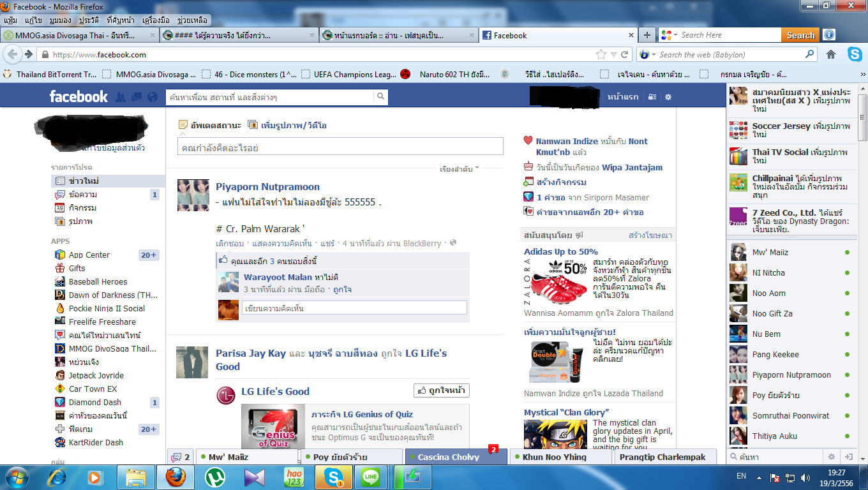The height and width of the screenshot is (490, 868).
Task: Select the เพิ่มรูปภาพ/วิดีโอ tab
Action: pyautogui.click(x=287, y=125)
